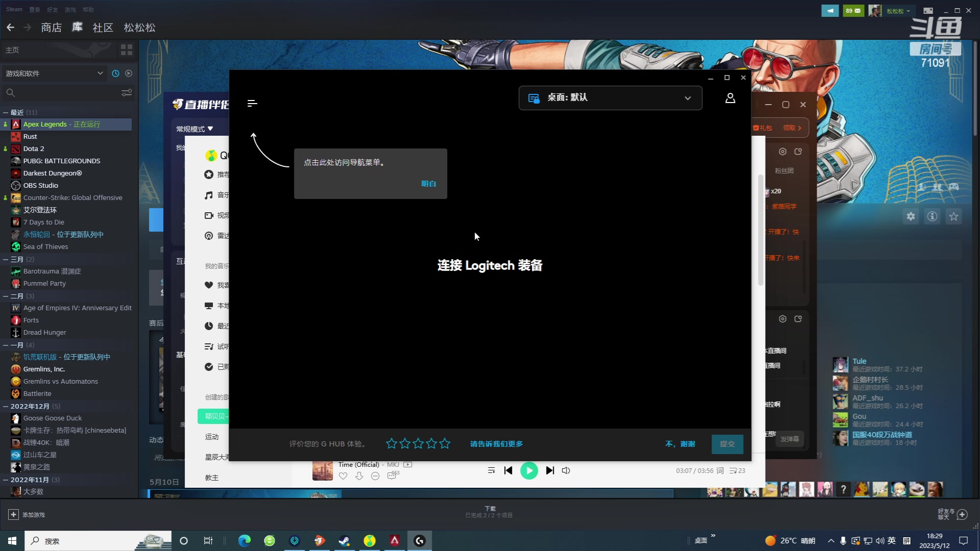Like the current song with heart icon
Viewport: 980px width, 551px height.
point(343,476)
